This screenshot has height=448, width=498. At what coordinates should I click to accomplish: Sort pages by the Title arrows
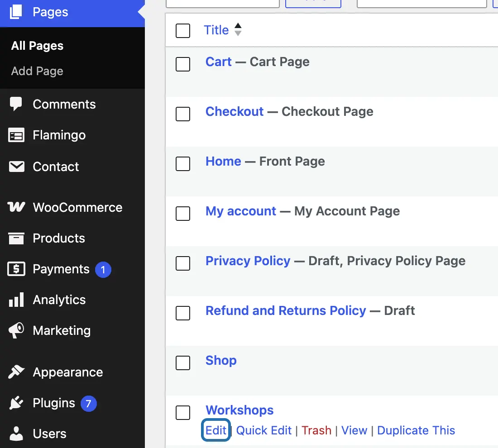(238, 29)
